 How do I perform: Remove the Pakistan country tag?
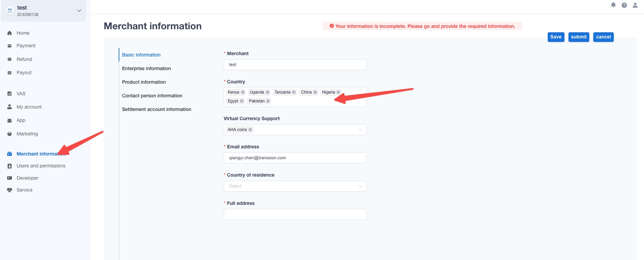(268, 101)
